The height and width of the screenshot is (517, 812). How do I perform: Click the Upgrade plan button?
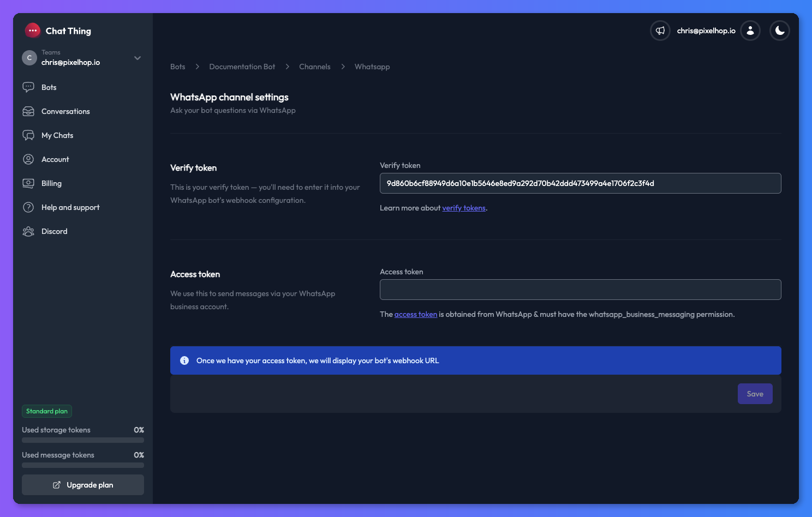[83, 485]
